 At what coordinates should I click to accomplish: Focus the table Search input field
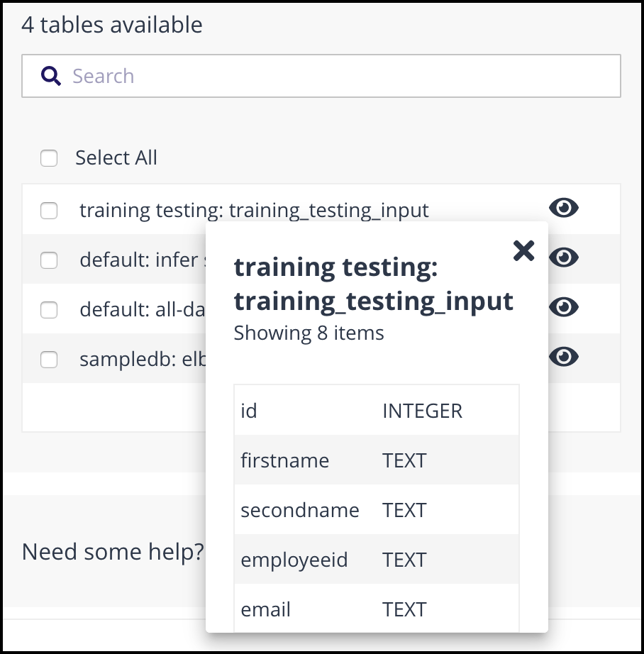(321, 76)
